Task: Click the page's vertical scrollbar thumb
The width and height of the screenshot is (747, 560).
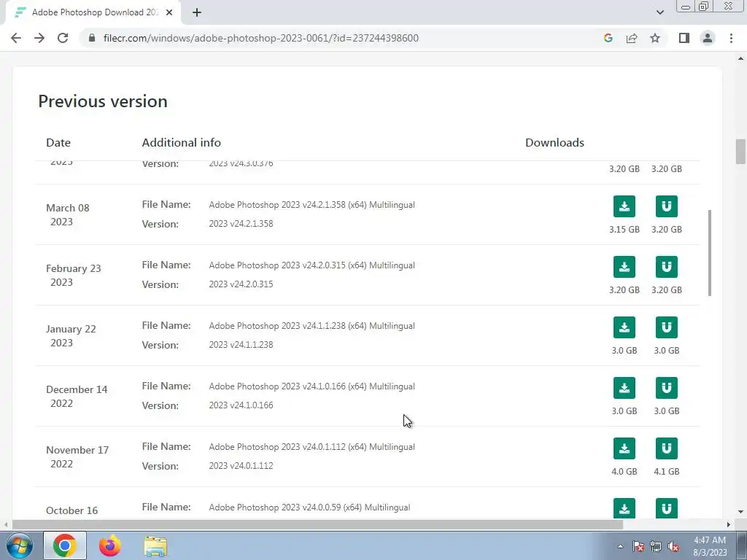Action: (740, 152)
